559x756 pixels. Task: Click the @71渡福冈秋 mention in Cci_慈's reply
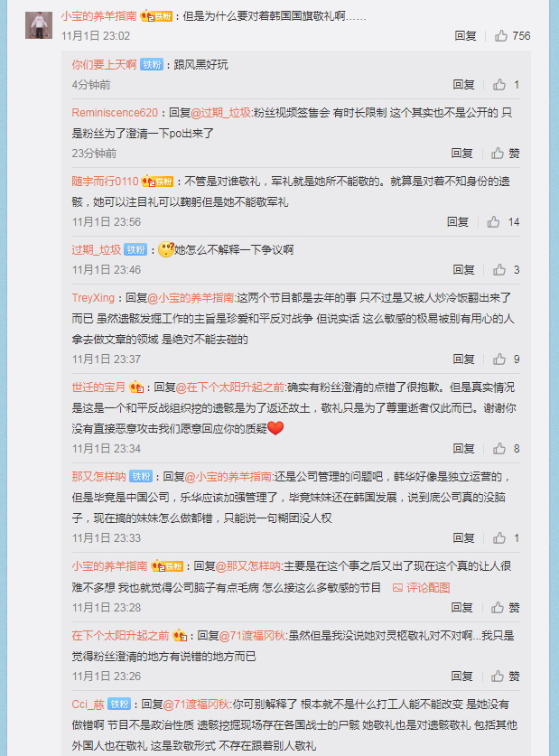tap(197, 705)
